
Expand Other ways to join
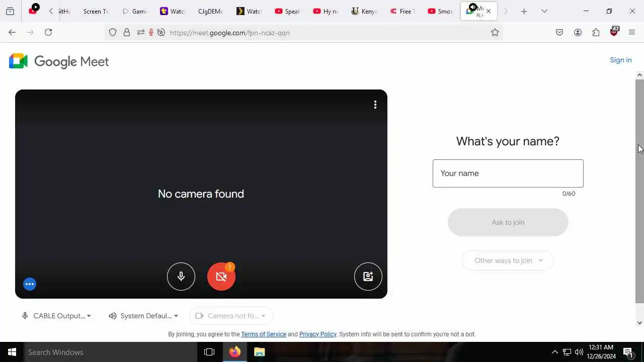pos(508,260)
